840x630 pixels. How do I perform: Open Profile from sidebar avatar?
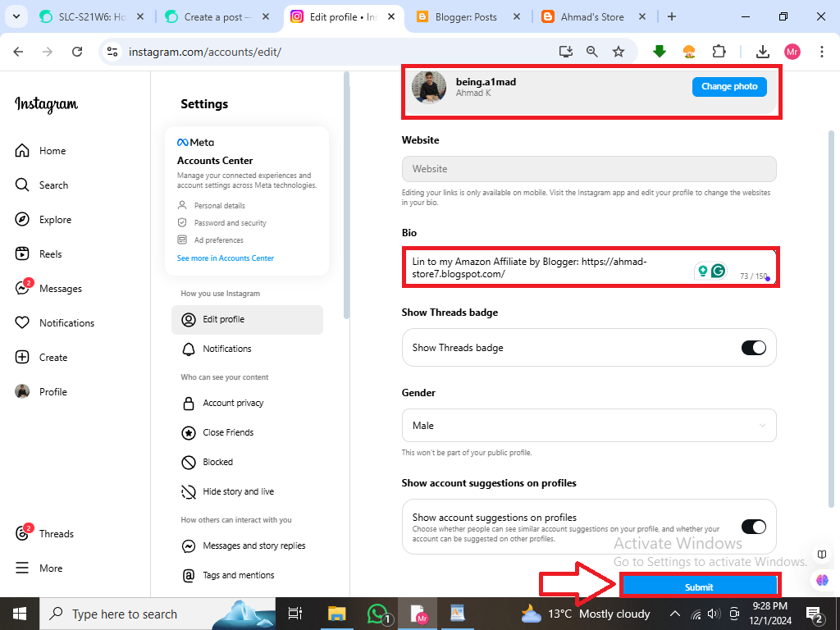[x=41, y=391]
